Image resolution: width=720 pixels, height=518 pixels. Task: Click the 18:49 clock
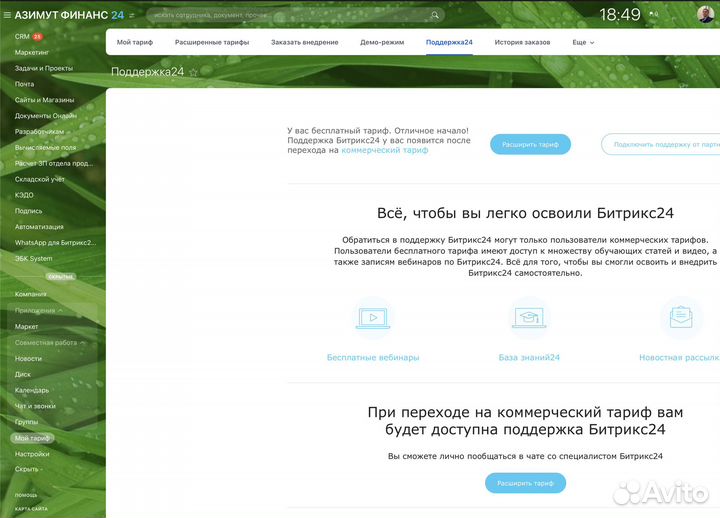620,14
